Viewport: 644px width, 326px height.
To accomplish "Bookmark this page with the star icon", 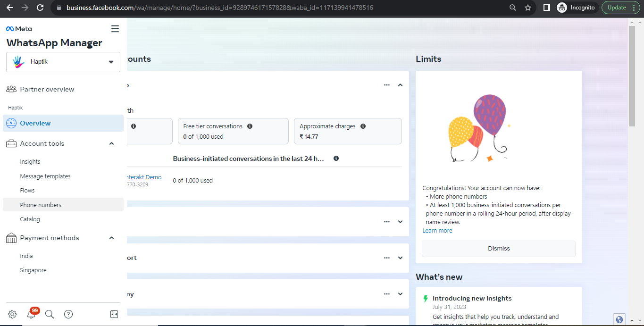I will tap(528, 8).
